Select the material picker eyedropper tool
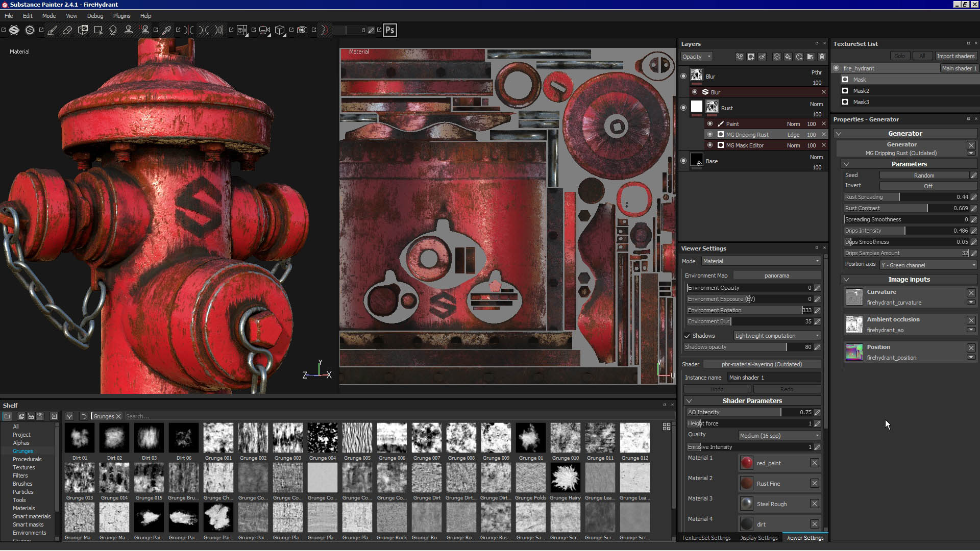 166,30
